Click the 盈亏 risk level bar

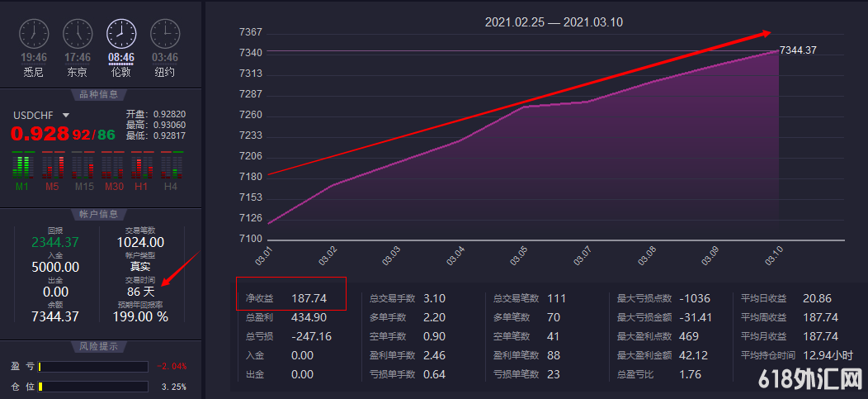click(x=92, y=367)
